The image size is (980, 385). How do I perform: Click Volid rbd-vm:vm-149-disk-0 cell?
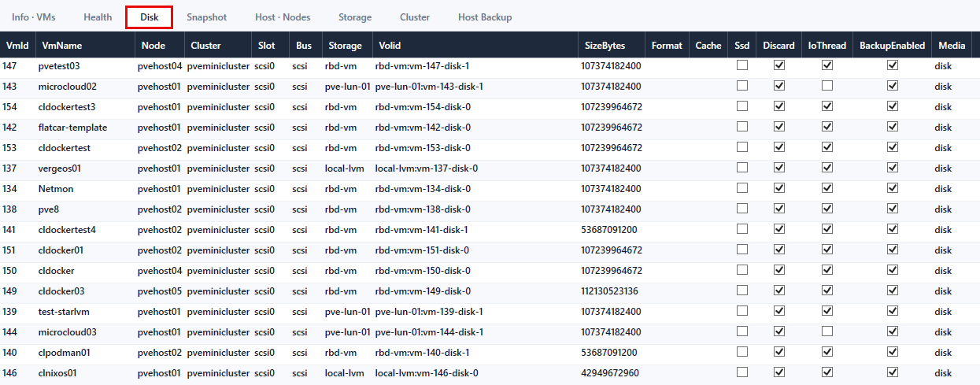point(423,291)
